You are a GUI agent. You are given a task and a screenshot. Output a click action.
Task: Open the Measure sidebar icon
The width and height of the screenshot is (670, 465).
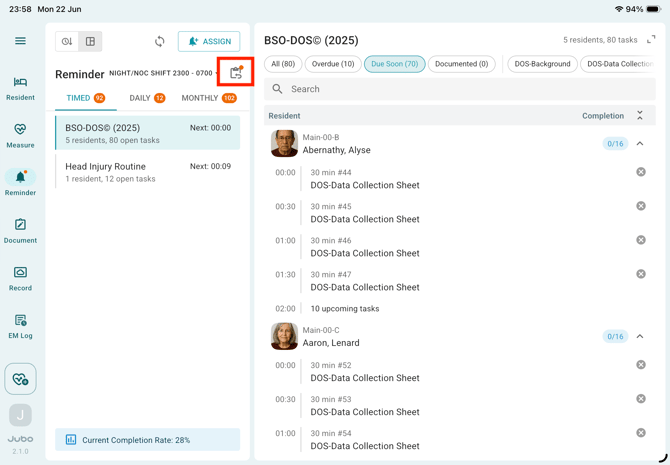tap(20, 136)
